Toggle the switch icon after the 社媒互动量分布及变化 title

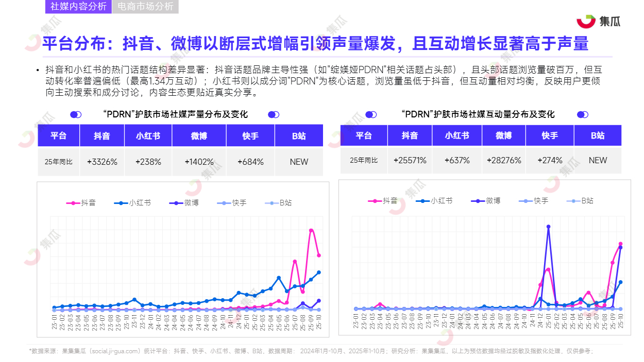point(583,115)
